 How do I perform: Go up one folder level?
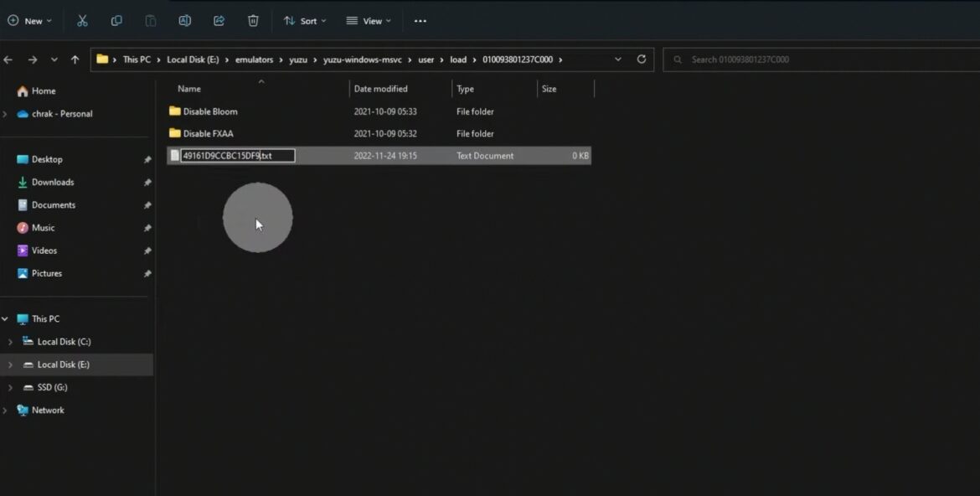coord(75,59)
